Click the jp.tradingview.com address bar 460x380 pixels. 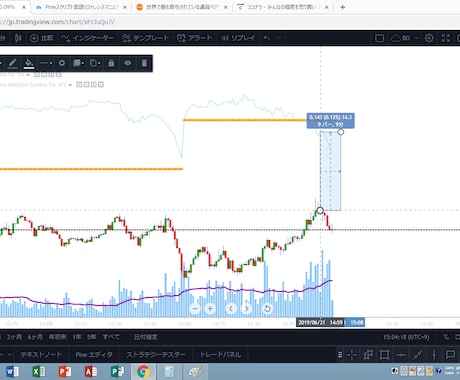(x=57, y=22)
